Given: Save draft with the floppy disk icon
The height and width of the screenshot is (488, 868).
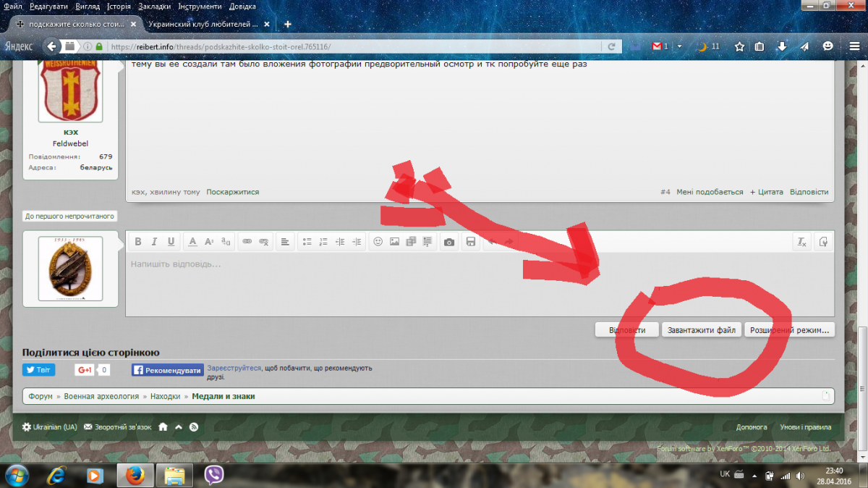Looking at the screenshot, I should coord(470,242).
